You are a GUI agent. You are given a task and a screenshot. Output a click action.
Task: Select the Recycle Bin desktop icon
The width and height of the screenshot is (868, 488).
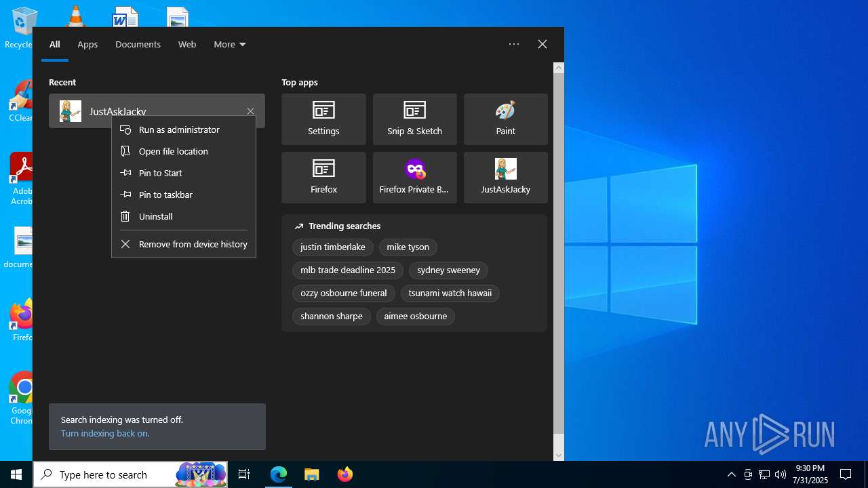coord(19,28)
